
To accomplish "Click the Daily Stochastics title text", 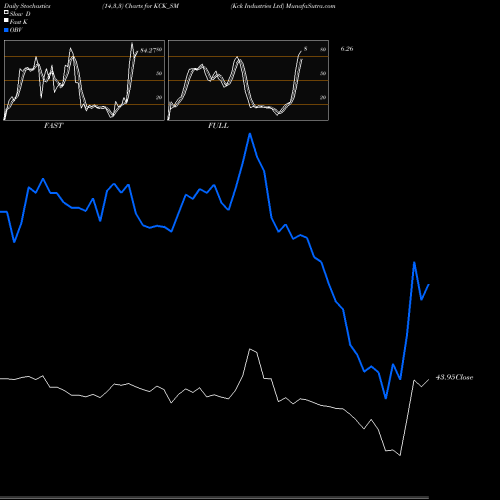I will [27, 6].
